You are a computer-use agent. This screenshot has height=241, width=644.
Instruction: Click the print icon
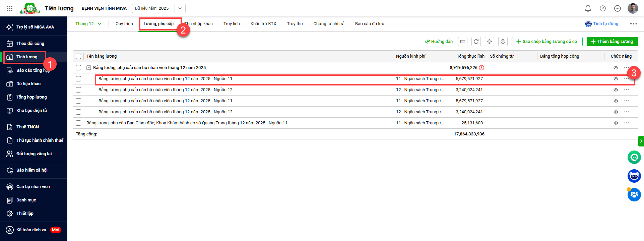click(503, 42)
